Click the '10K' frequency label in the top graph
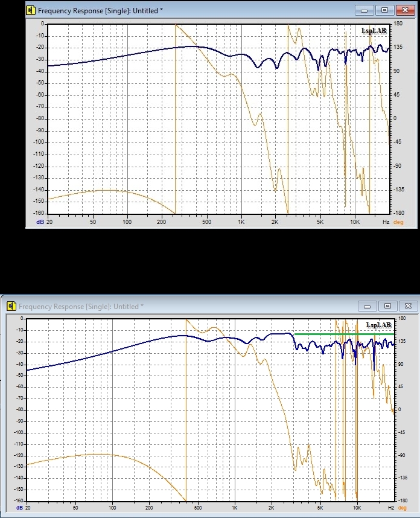Screen dimensions: 420x518 tap(355, 222)
